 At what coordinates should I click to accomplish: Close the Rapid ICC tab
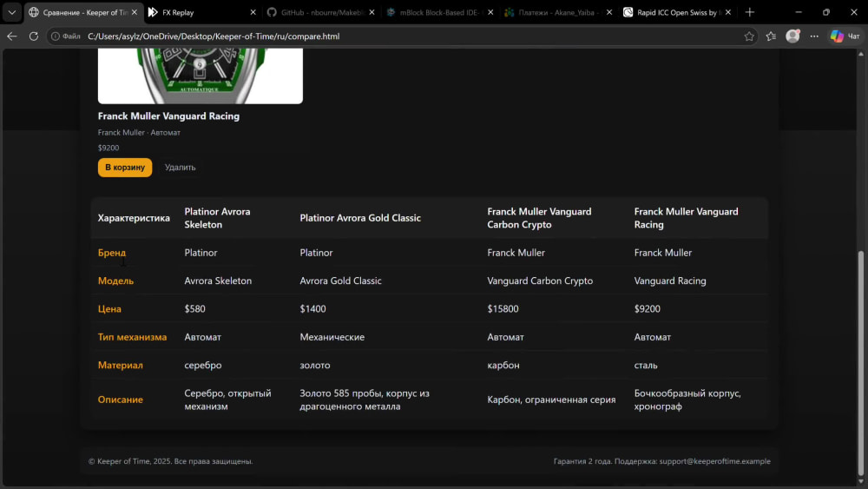(x=728, y=12)
